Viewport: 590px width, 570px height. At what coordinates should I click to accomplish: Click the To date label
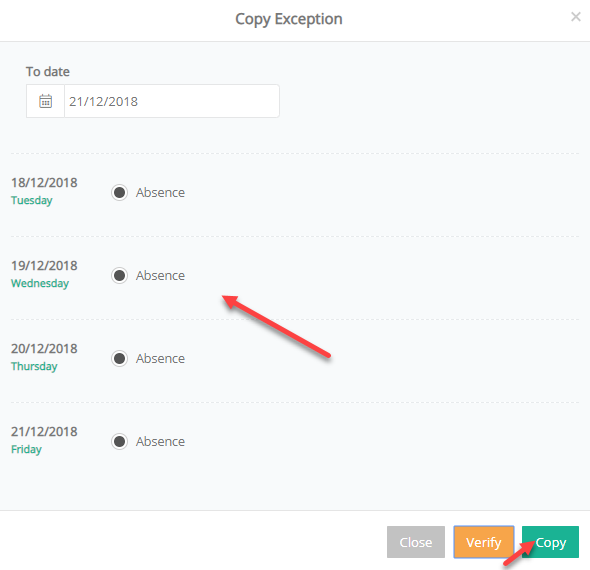pos(48,71)
